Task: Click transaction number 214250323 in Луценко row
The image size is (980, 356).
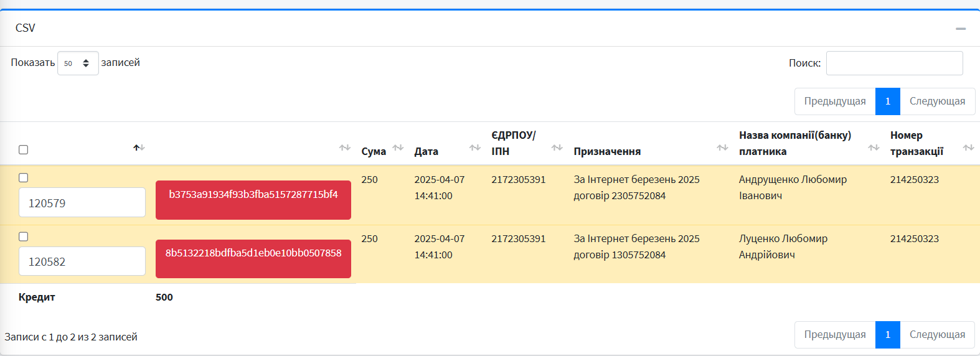Action: tap(915, 238)
